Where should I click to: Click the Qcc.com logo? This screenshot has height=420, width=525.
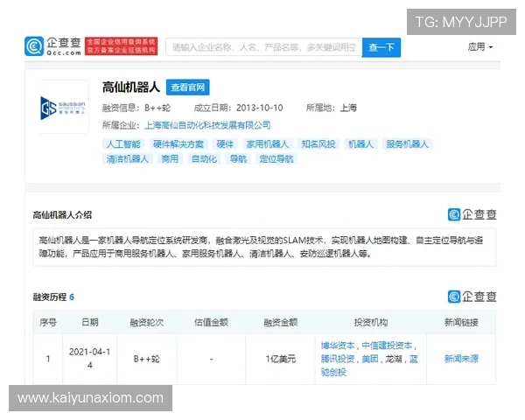pos(52,46)
